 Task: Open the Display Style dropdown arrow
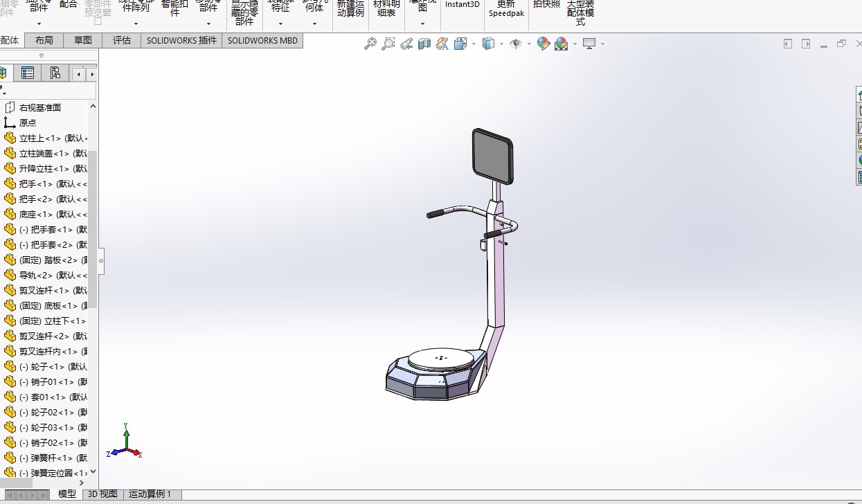(502, 44)
